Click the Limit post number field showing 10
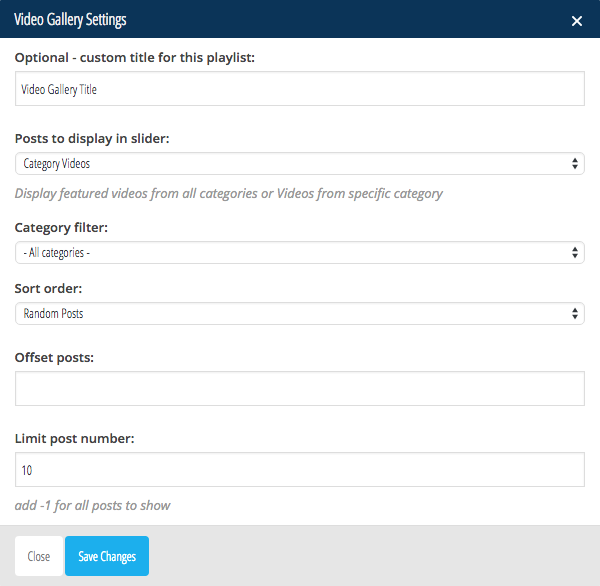The height and width of the screenshot is (586, 600). [x=300, y=469]
